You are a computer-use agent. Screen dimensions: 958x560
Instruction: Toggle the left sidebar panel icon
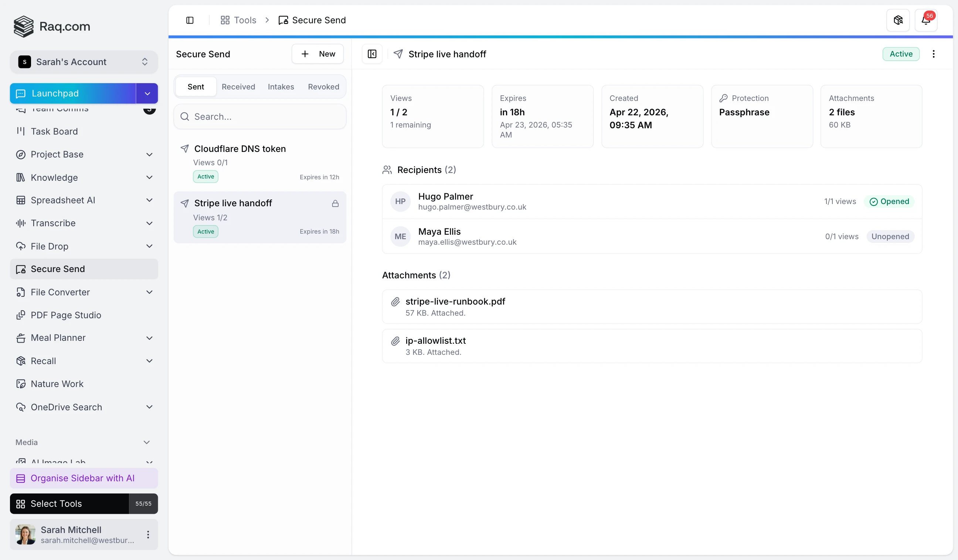(x=190, y=20)
